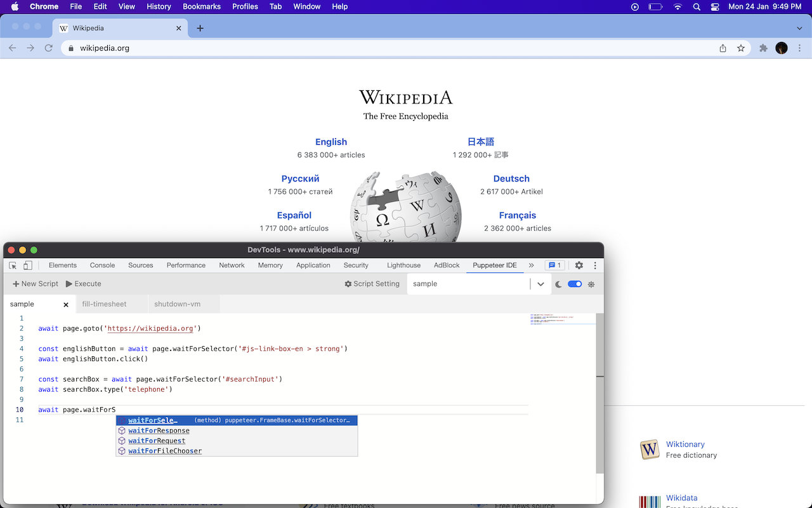Open macOS Control Center
The image size is (812, 508).
click(715, 6)
